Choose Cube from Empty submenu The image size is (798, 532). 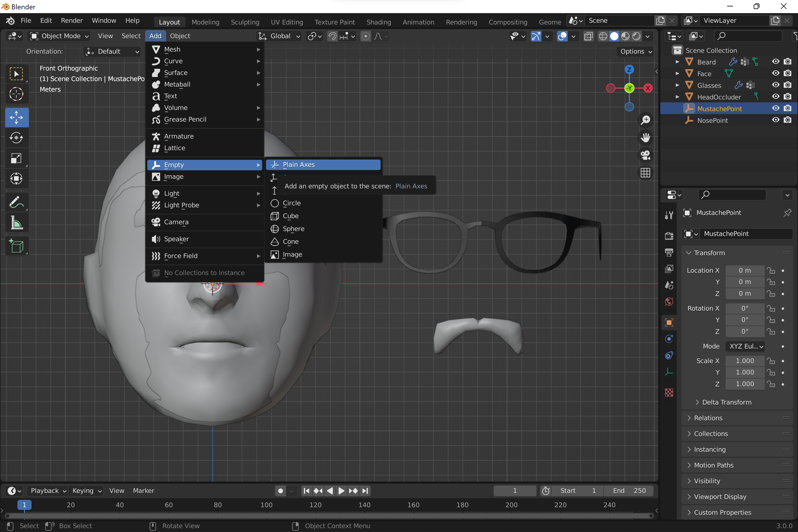290,216
